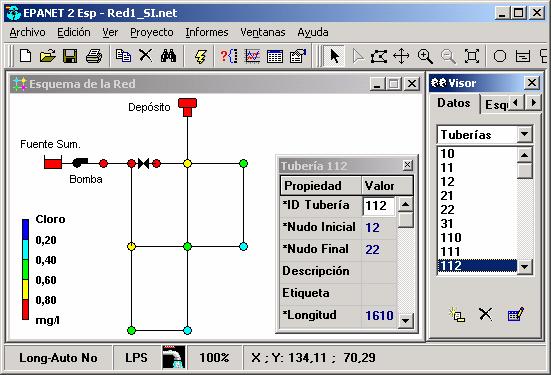Click the valve symbol on network
551x375 pixels.
pyautogui.click(x=143, y=163)
